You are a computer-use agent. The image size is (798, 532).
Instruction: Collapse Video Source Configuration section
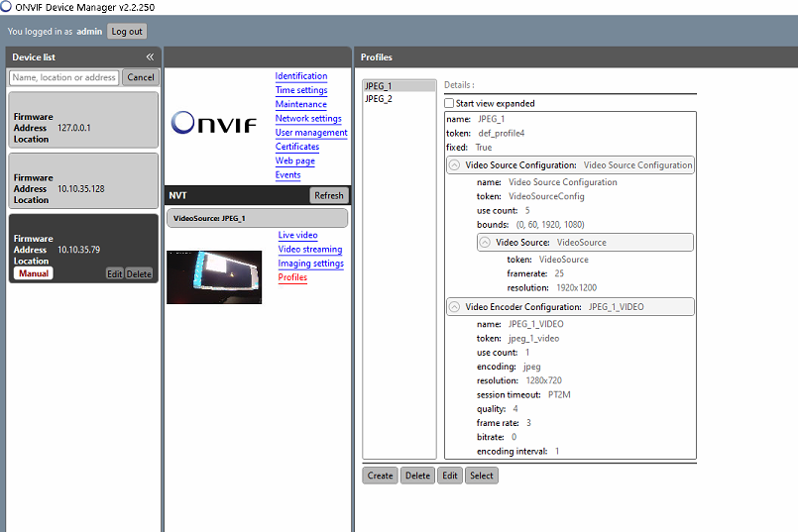coord(454,165)
